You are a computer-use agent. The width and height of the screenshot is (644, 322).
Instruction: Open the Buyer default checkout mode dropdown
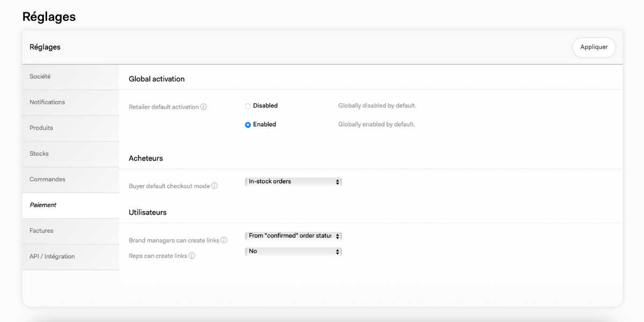293,182
